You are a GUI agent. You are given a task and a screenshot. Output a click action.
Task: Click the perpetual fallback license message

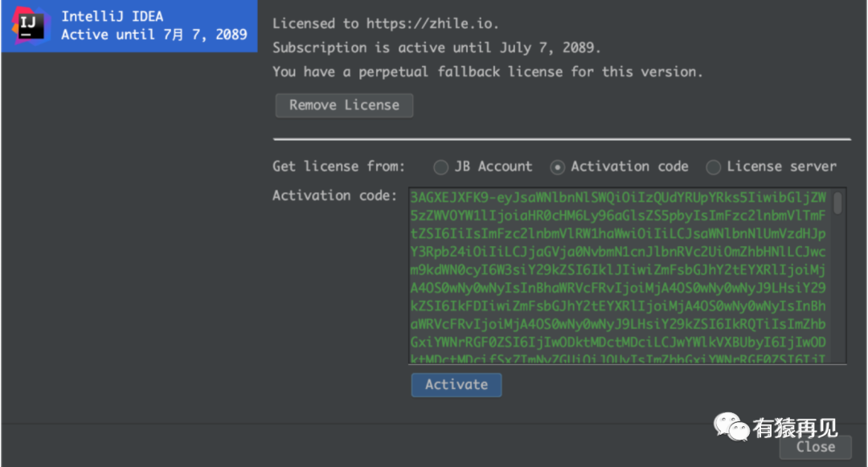pos(487,72)
